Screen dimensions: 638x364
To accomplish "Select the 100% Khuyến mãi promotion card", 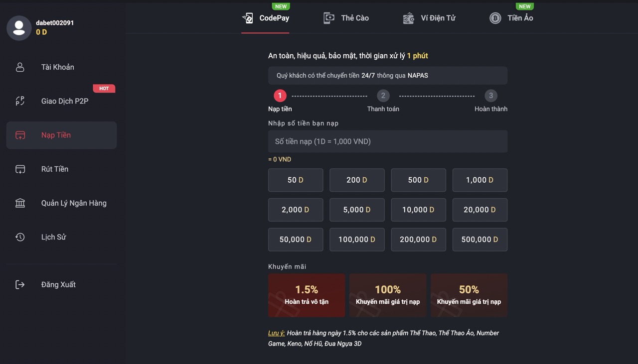I will point(388,295).
